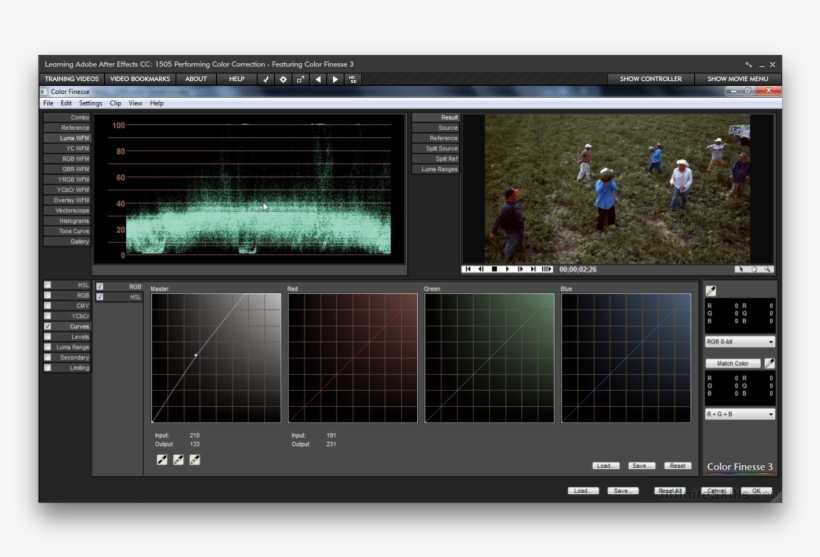Pick gray point eyedropper under Master curve
Viewport: 820px width, 557px height.
[178, 459]
